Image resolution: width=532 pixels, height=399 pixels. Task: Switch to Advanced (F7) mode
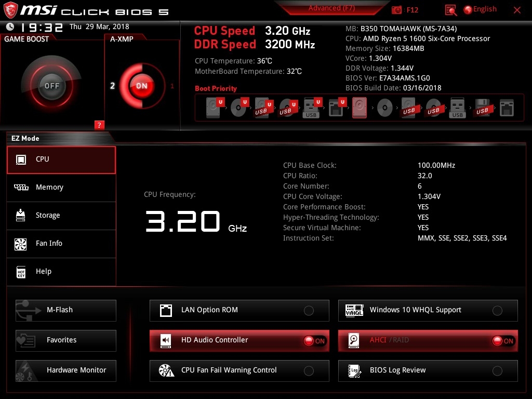[331, 8]
